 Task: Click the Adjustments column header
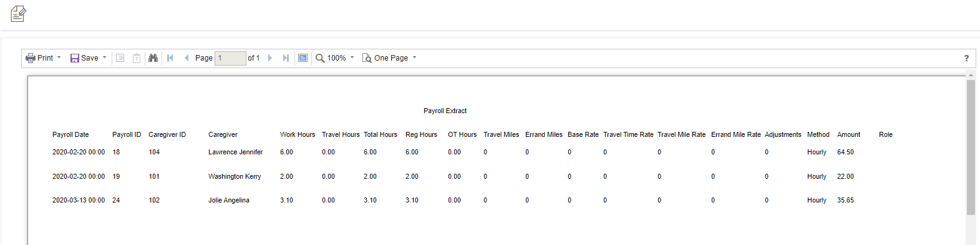(783, 134)
